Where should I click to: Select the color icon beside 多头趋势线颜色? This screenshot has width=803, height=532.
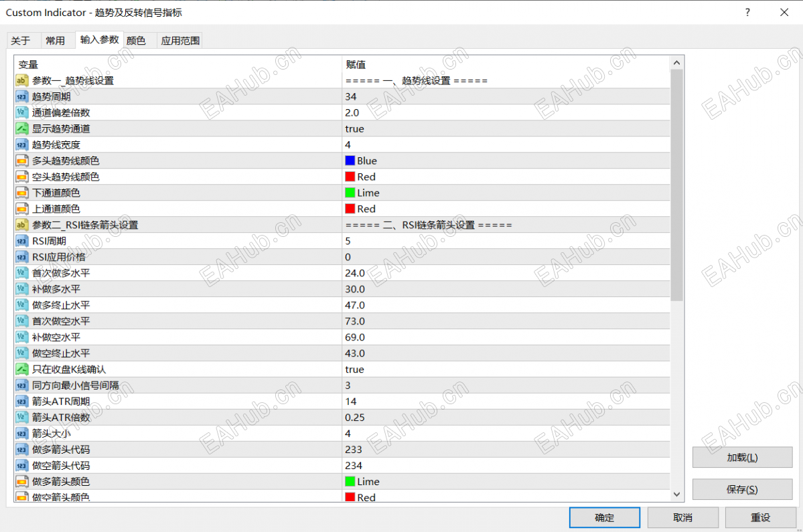click(21, 161)
